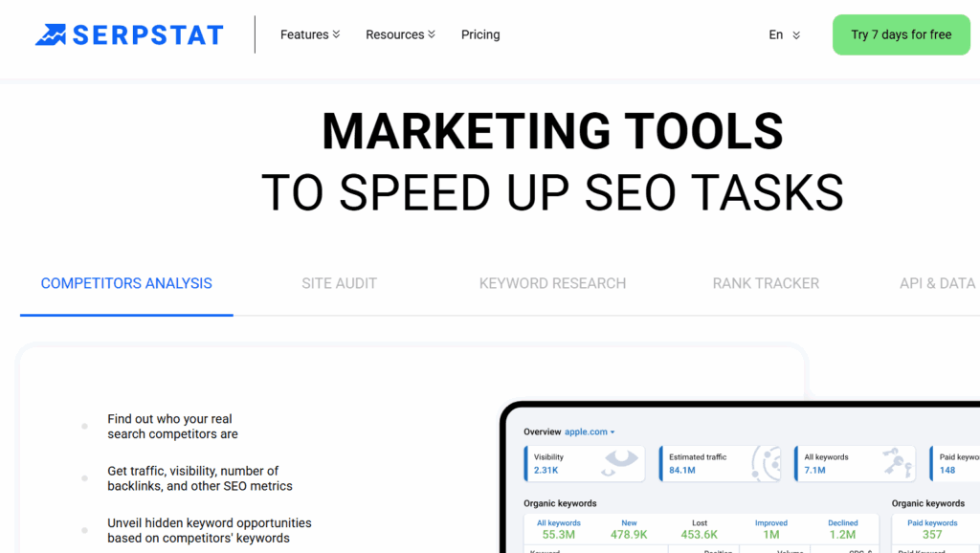Open the Rank Tracker tab

pyautogui.click(x=766, y=283)
